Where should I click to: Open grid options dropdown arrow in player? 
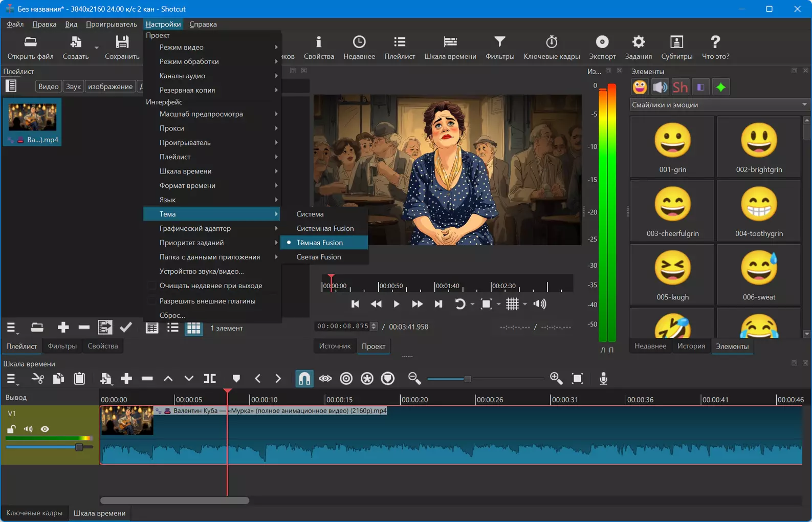(x=525, y=304)
